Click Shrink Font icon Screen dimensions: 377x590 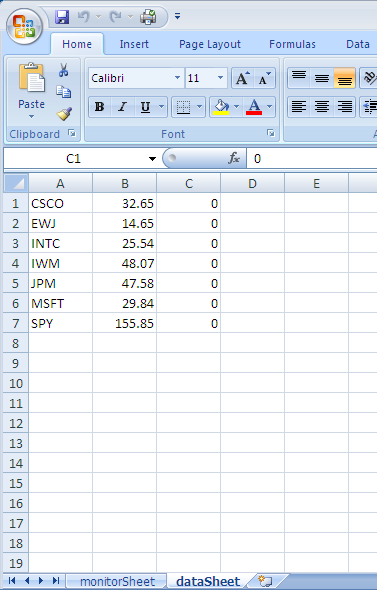tap(265, 78)
